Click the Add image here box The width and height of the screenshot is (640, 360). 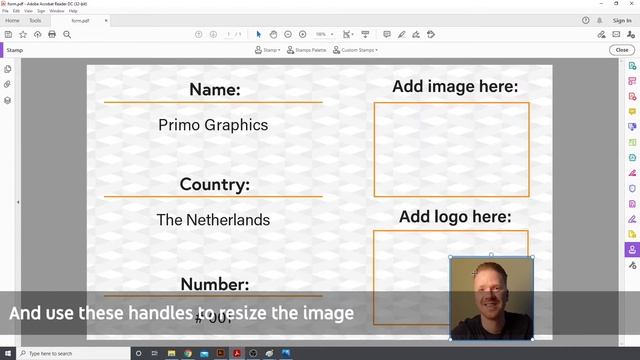click(451, 149)
